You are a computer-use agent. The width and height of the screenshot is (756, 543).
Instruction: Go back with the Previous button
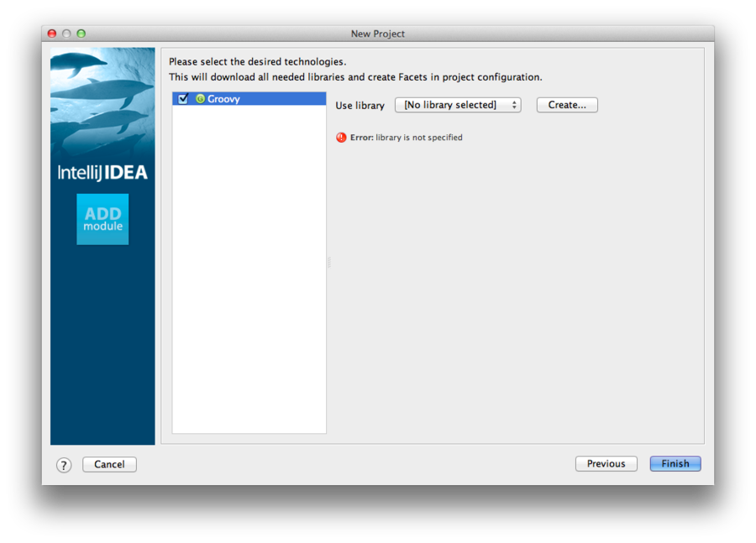pyautogui.click(x=606, y=464)
